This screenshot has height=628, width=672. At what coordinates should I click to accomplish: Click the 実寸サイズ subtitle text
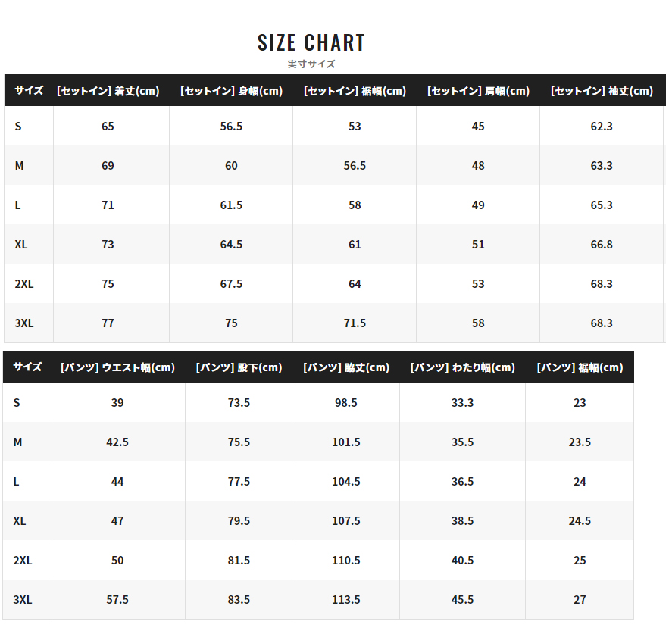pos(311,64)
